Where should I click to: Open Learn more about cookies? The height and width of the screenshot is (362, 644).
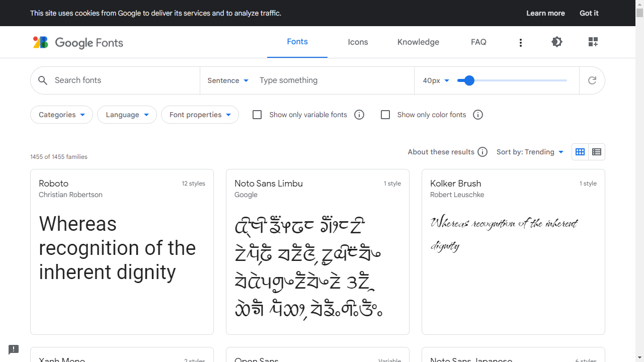(545, 13)
